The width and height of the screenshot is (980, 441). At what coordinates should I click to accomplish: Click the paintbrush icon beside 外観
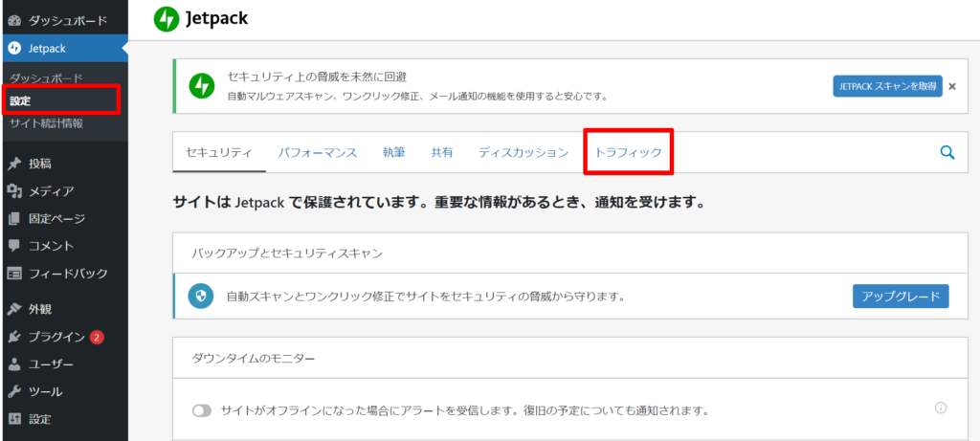pyautogui.click(x=14, y=309)
